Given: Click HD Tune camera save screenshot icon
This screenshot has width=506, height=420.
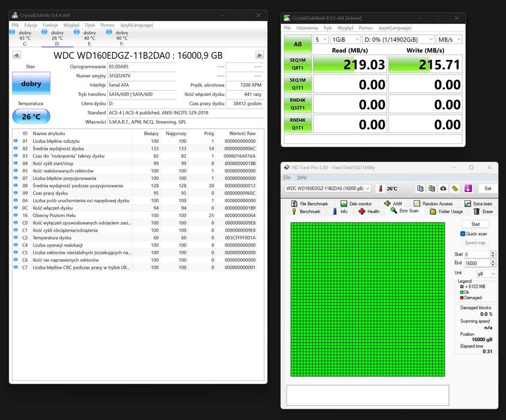Looking at the screenshot, I should tap(443, 188).
